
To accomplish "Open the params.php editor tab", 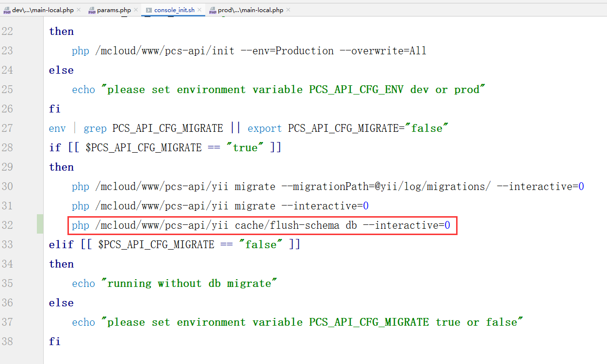I will tap(114, 10).
